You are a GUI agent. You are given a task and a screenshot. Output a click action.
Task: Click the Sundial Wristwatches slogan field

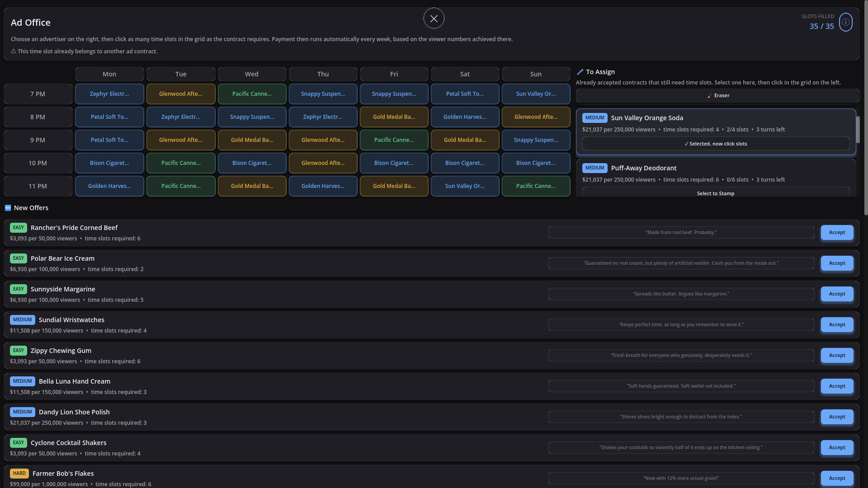point(681,324)
